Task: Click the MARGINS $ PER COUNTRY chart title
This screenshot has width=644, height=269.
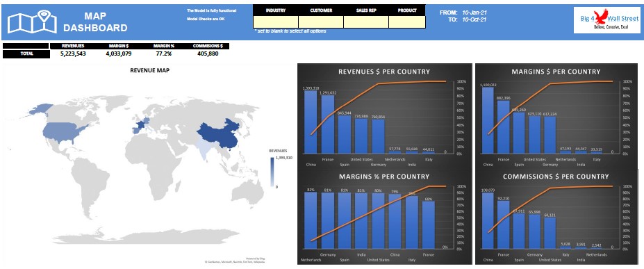Action: tap(556, 72)
